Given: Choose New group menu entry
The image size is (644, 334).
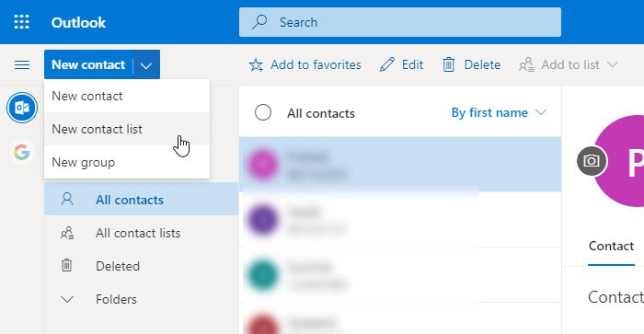Looking at the screenshot, I should point(127,162).
